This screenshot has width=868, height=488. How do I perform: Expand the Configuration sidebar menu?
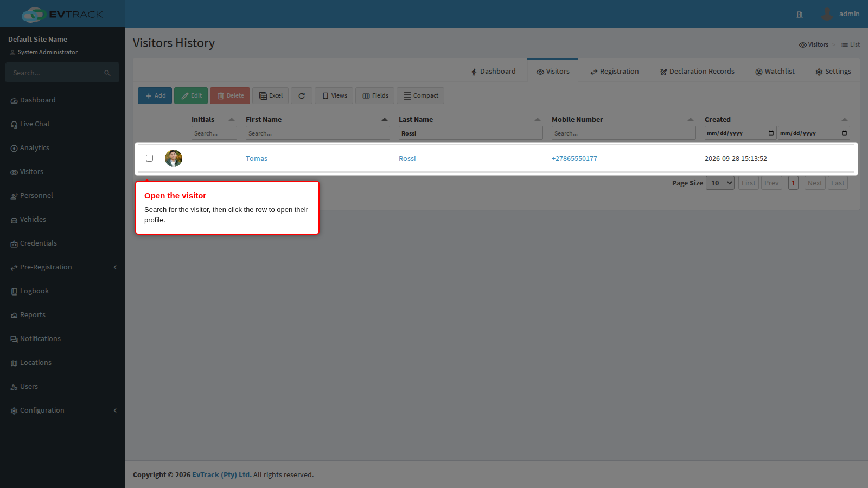click(x=62, y=410)
